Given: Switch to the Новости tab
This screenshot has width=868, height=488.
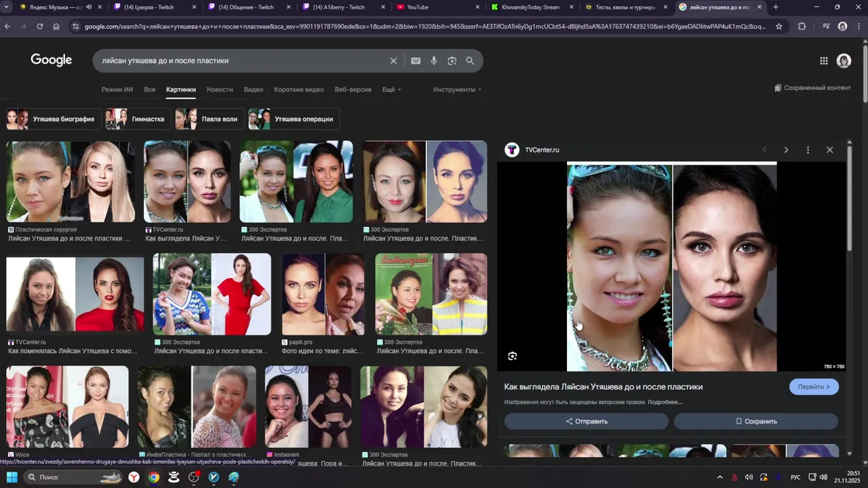Looking at the screenshot, I should (220, 89).
